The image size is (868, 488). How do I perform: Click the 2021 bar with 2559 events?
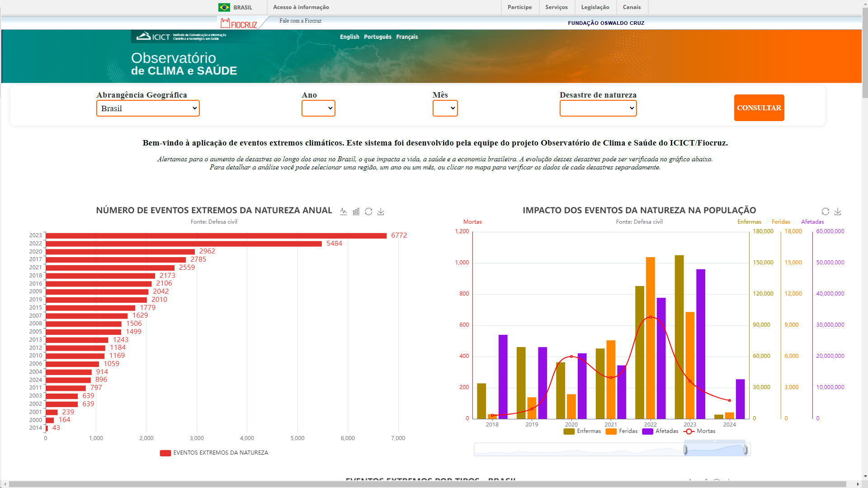coord(110,268)
